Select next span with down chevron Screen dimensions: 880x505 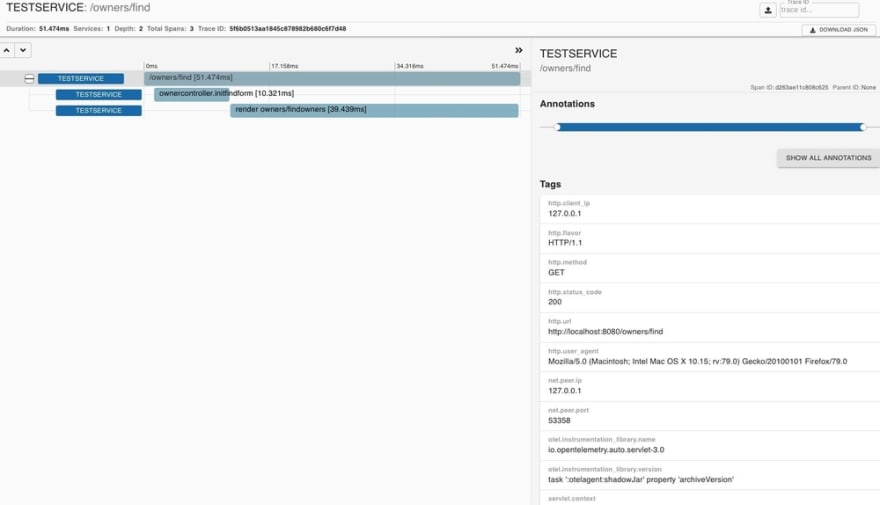[23, 50]
